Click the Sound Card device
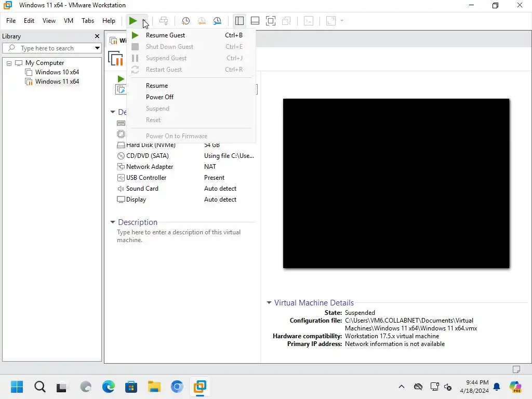The image size is (532, 399). 142,188
